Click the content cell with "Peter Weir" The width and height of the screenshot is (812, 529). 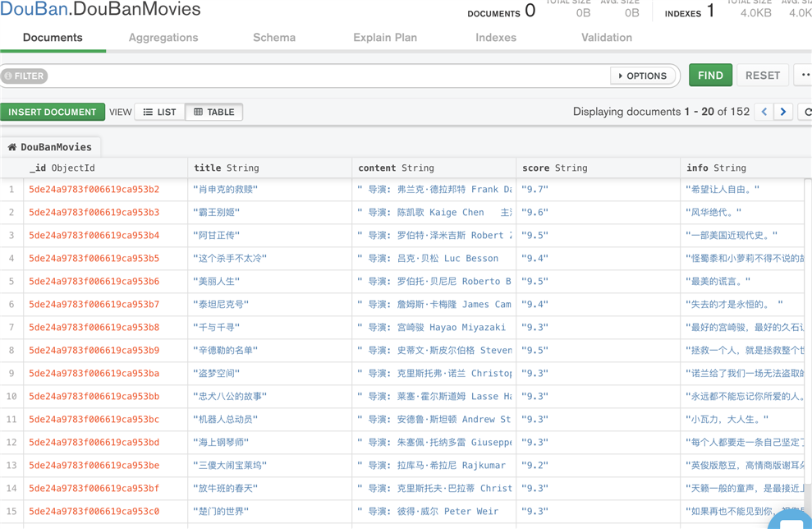pyautogui.click(x=434, y=511)
